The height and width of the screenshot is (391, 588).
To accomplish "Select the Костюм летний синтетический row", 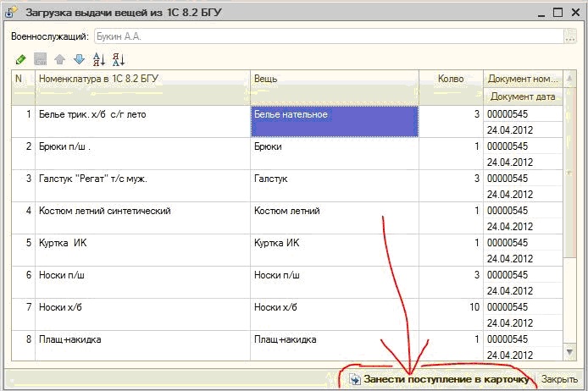I will (141, 211).
